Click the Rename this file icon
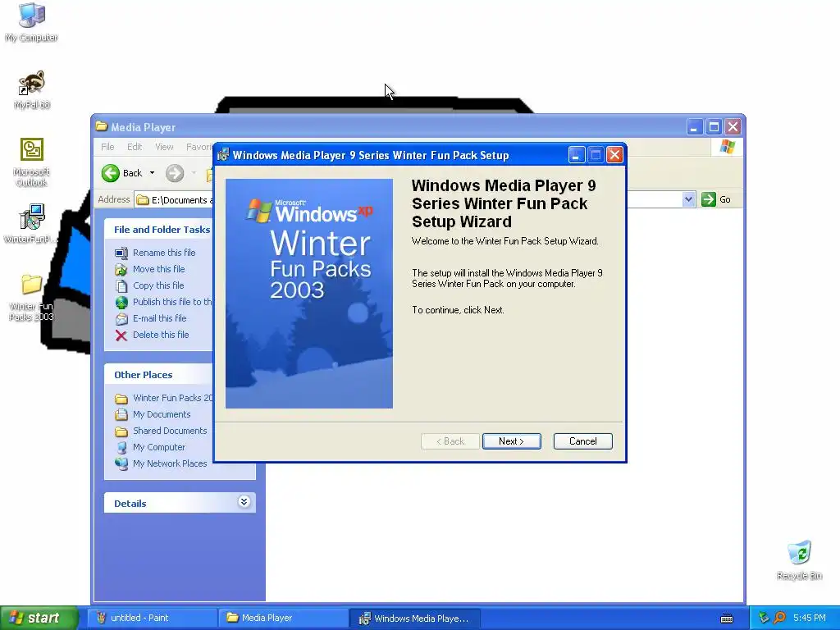This screenshot has height=630, width=840. click(121, 253)
